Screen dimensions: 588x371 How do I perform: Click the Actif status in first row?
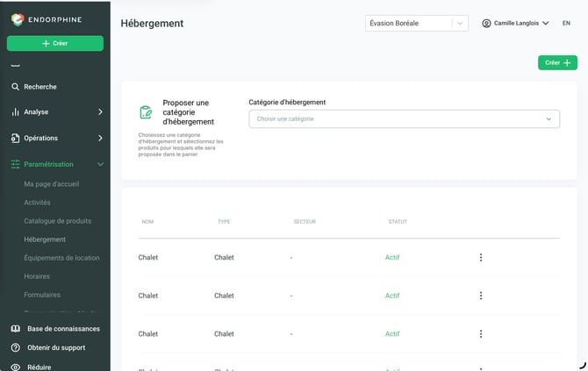[392, 258]
